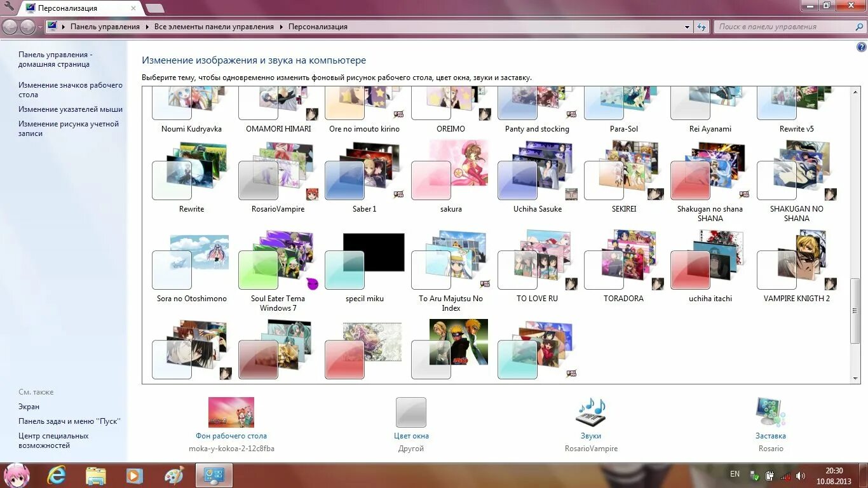Open Центр специальных возможностей link

pyautogui.click(x=53, y=441)
